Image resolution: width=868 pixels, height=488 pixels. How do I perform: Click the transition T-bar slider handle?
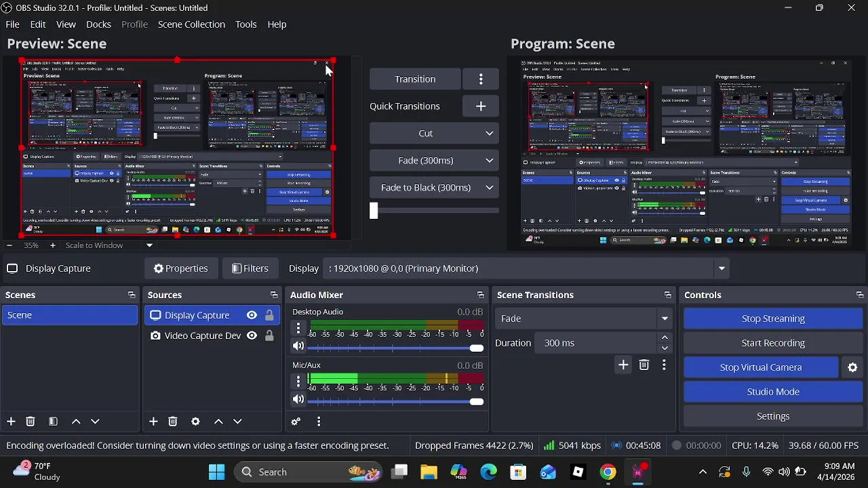click(374, 211)
